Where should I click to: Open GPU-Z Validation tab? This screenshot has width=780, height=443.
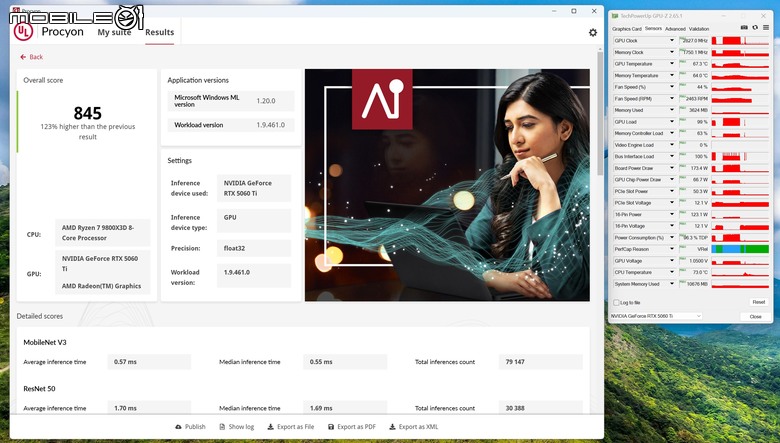pyautogui.click(x=699, y=29)
